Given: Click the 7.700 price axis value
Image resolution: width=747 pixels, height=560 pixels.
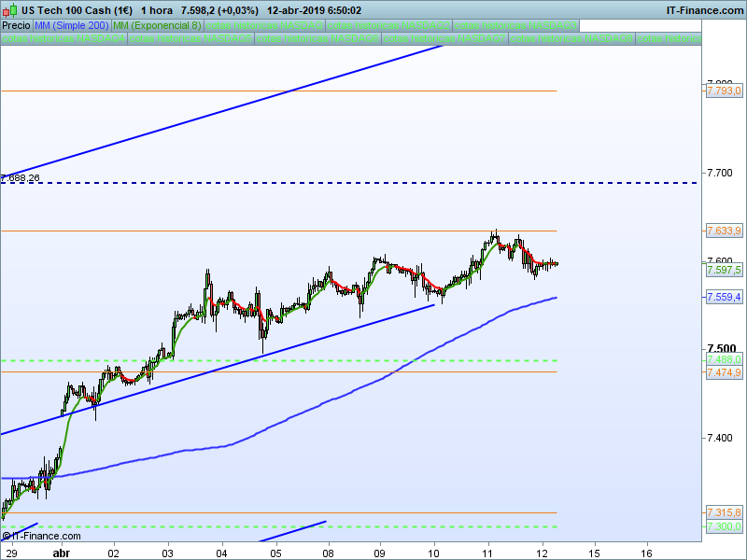Looking at the screenshot, I should pyautogui.click(x=719, y=173).
